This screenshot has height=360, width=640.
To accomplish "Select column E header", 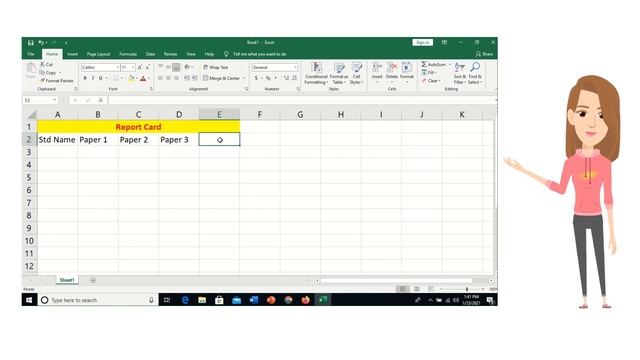I will 219,115.
